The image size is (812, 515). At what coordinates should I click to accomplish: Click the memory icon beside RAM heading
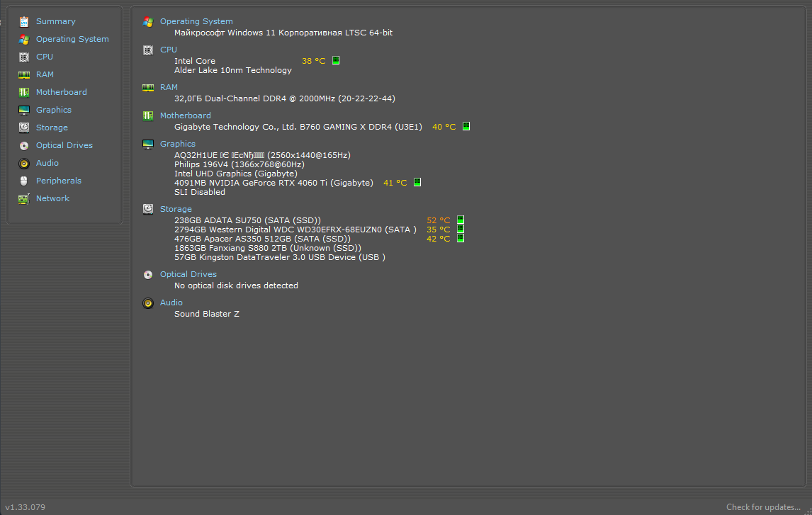(148, 87)
